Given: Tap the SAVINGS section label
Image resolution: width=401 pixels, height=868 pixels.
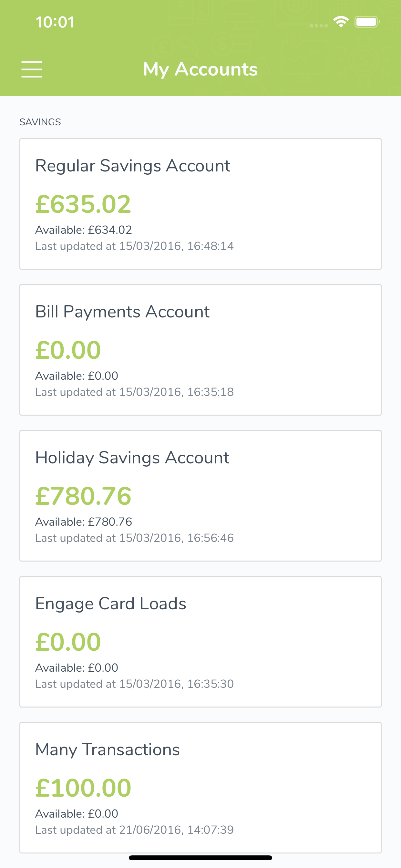Looking at the screenshot, I should tap(40, 122).
